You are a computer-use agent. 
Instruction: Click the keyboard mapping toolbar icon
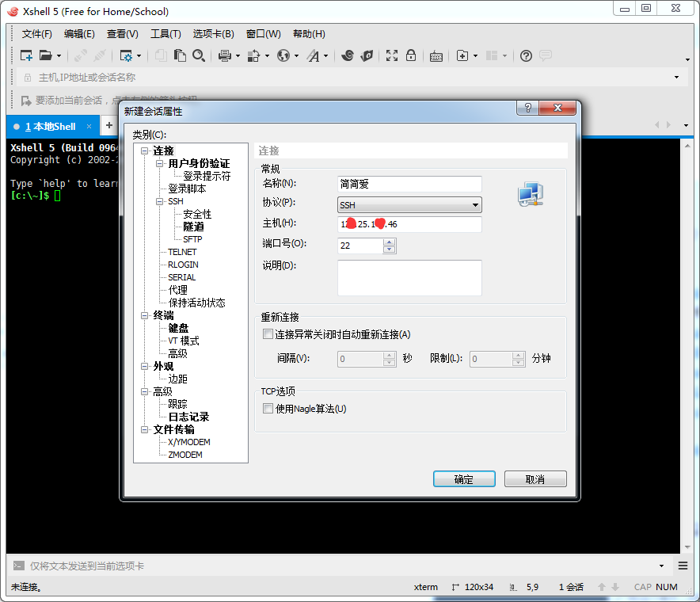coord(436,56)
